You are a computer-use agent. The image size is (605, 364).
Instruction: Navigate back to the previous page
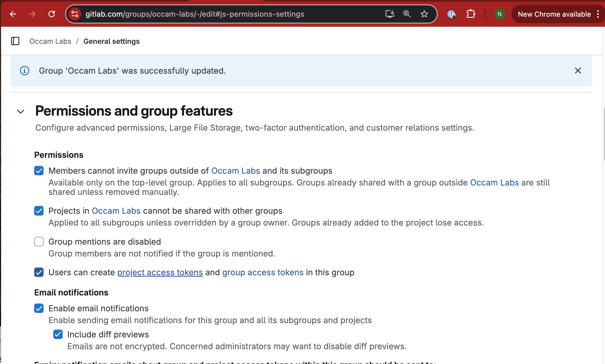13,14
